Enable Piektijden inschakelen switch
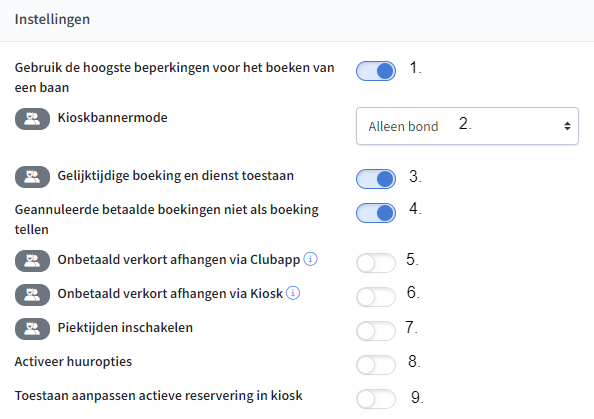The height and width of the screenshot is (419, 594). 376,331
